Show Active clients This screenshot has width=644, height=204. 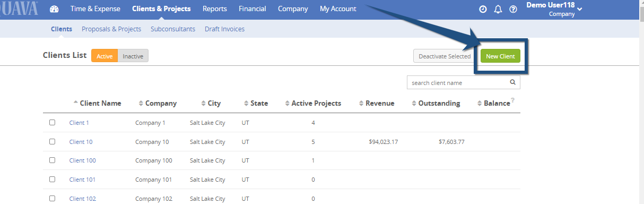click(105, 56)
